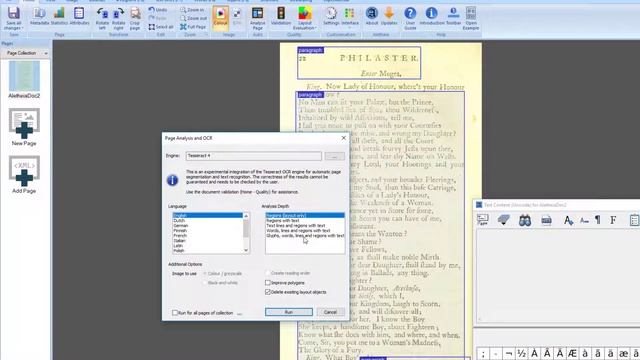This screenshot has width=640, height=360.
Task: Click large A font icon in Text Content window
Action: 568,220
